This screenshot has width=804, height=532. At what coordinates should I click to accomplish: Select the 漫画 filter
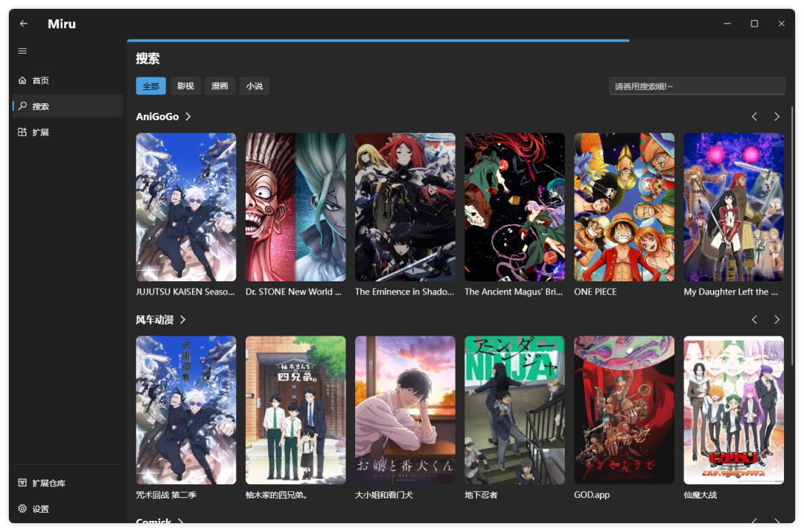(x=220, y=86)
